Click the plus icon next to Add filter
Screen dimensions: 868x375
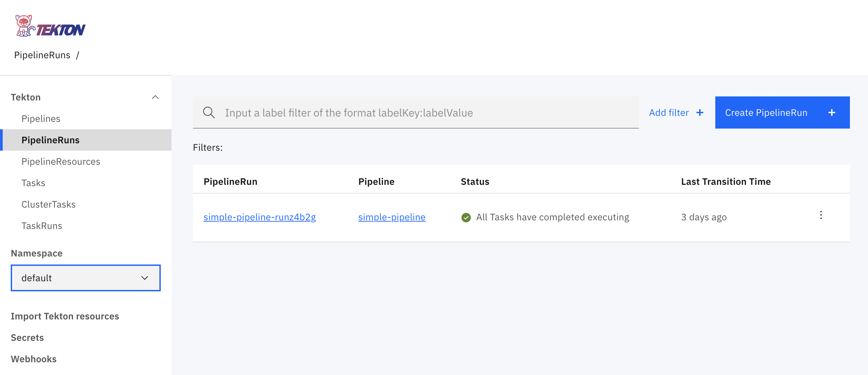700,112
